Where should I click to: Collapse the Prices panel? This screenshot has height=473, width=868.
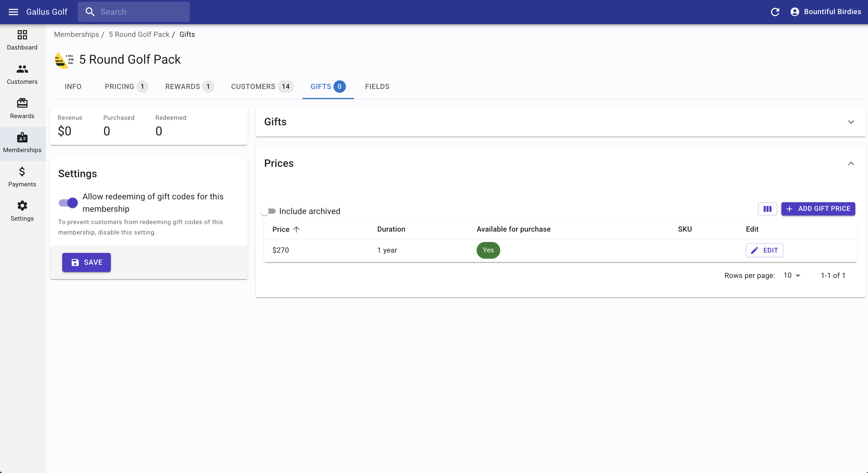(851, 164)
